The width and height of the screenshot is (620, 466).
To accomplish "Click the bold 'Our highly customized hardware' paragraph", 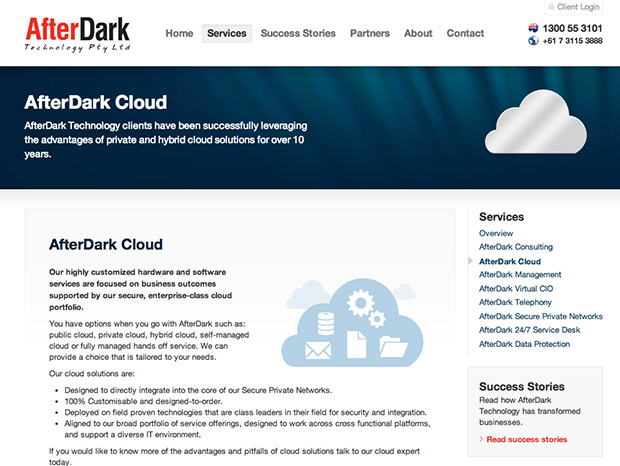I will click(x=140, y=289).
